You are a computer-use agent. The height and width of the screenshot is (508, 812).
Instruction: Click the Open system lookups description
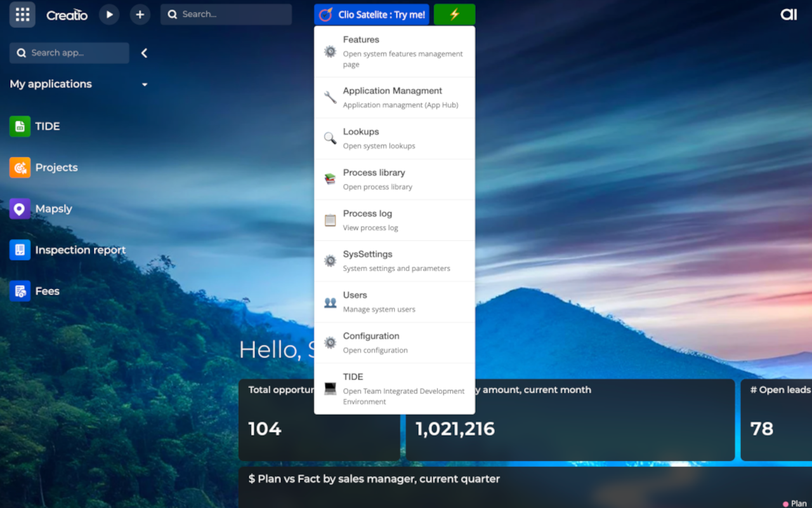[379, 146]
